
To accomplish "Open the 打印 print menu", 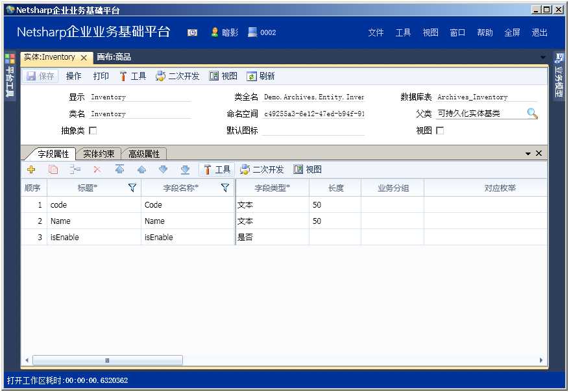I will 101,76.
